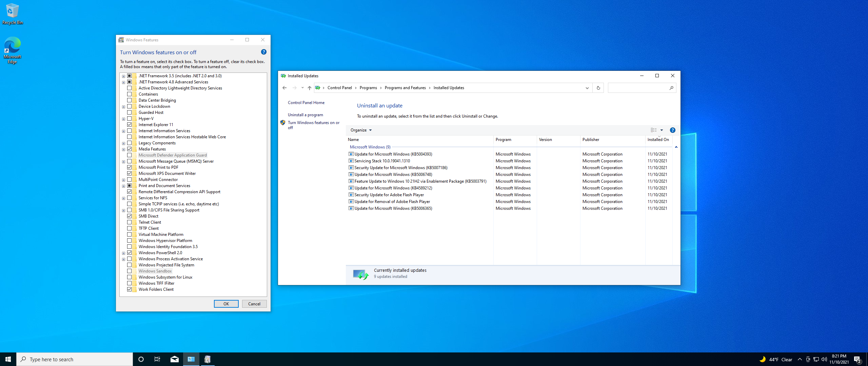The image size is (868, 366).
Task: Go up one level in Control Panel
Action: [309, 88]
